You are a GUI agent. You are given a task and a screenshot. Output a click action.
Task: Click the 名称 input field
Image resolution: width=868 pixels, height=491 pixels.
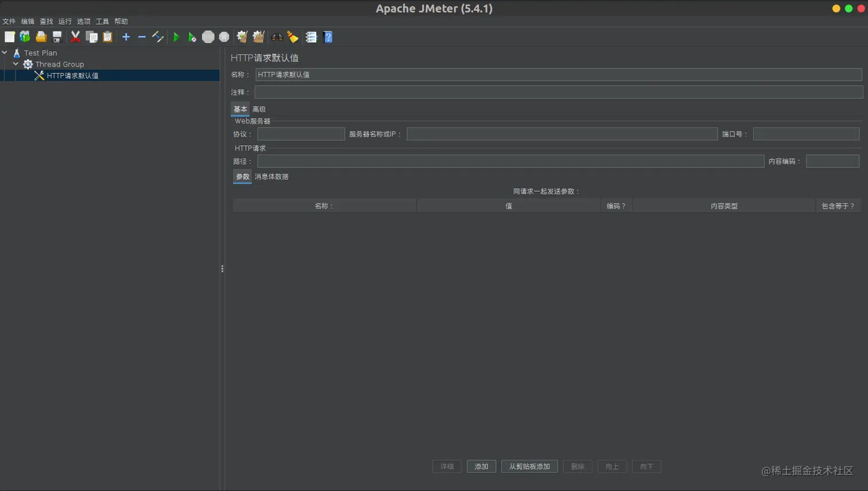(559, 75)
